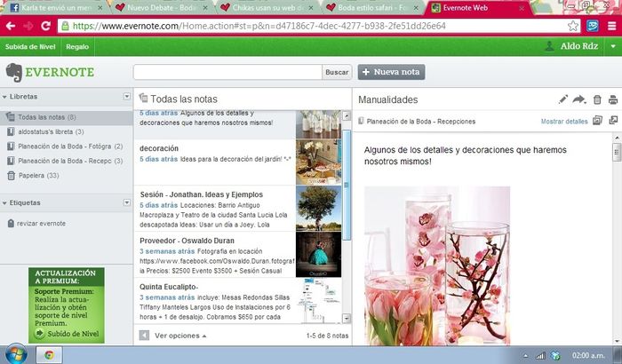Switch to Boda estilo safari tab

[x=373, y=7]
